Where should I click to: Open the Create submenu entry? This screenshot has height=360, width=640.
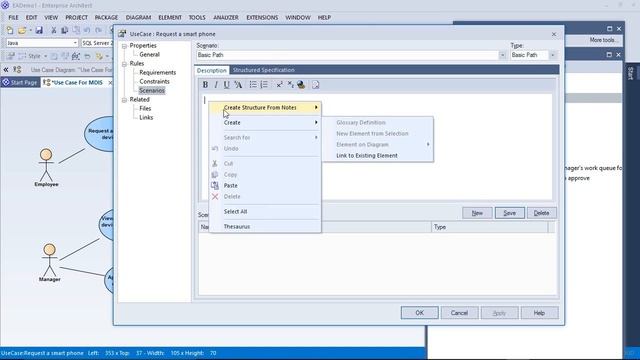[265, 122]
